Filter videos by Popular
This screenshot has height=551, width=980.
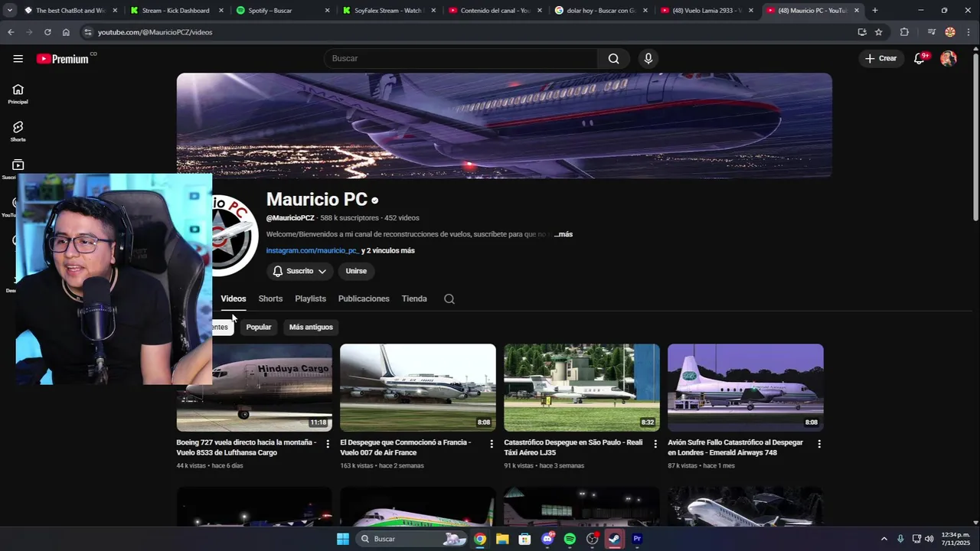click(x=259, y=327)
